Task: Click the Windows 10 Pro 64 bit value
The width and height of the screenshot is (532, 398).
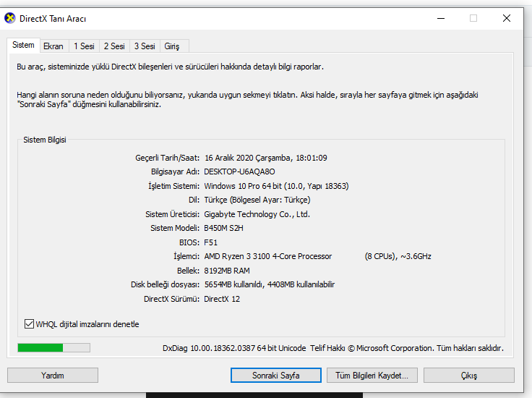Action: (x=277, y=186)
